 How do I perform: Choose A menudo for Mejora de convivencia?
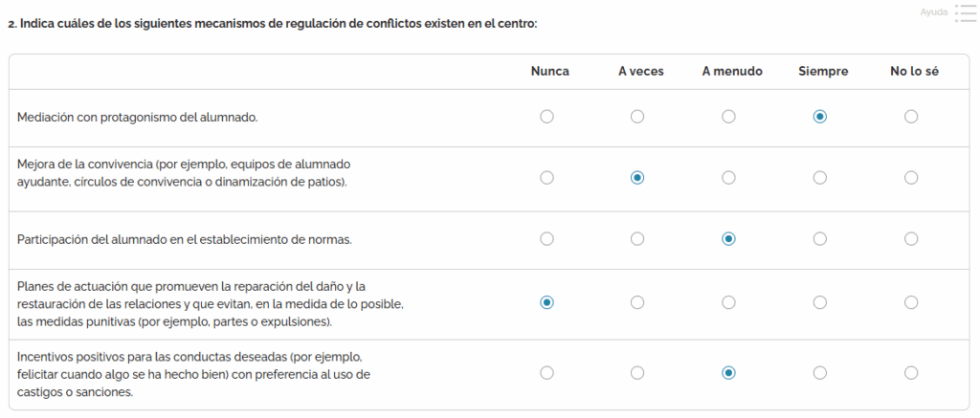point(728,178)
